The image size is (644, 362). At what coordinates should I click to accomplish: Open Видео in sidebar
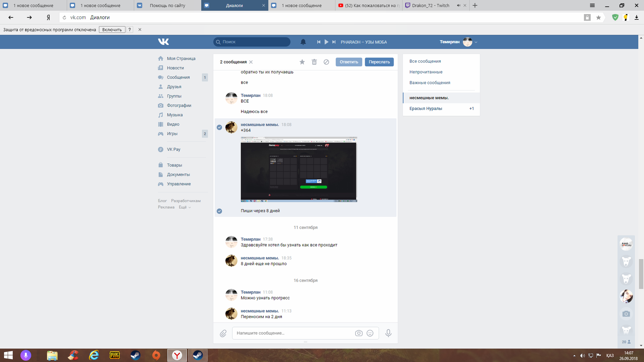pyautogui.click(x=173, y=124)
